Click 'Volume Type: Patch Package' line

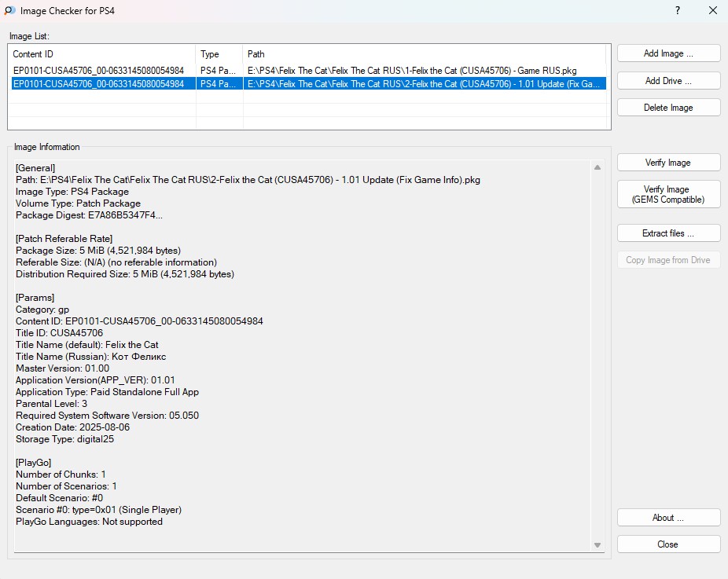pyautogui.click(x=78, y=203)
